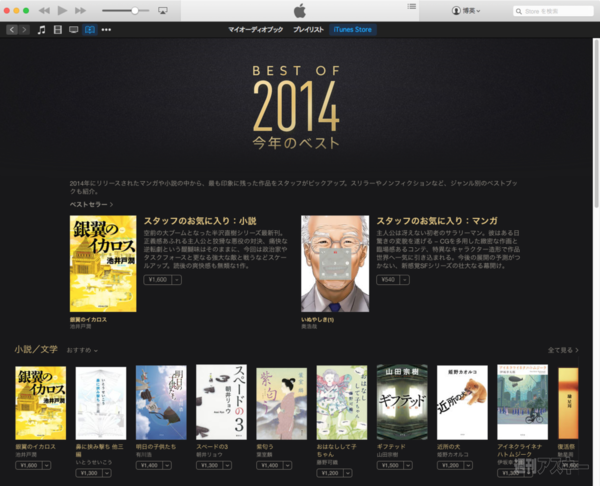Screen dimensions: 600x486
Task: Expand options for ギフテッド price
Action: [x=408, y=465]
